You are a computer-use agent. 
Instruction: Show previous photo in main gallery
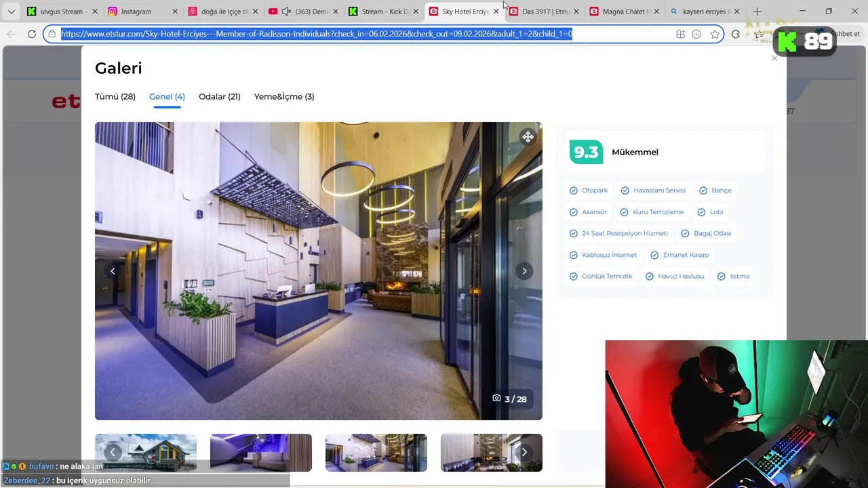[x=113, y=271]
